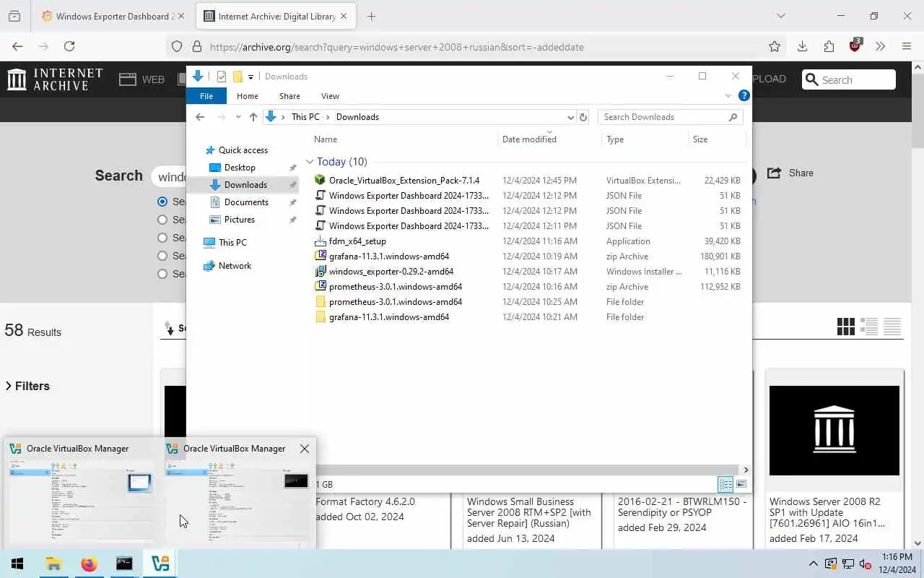Open the Home ribbon tab

(x=248, y=96)
